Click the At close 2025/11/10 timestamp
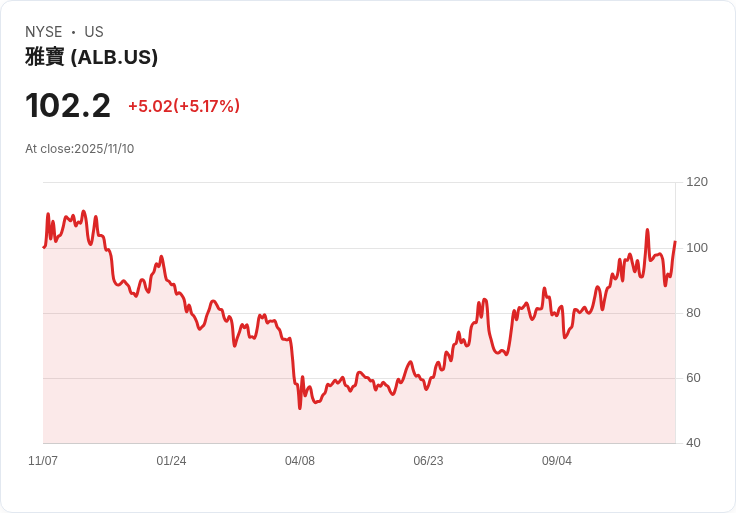This screenshot has height=513, width=736. point(80,149)
